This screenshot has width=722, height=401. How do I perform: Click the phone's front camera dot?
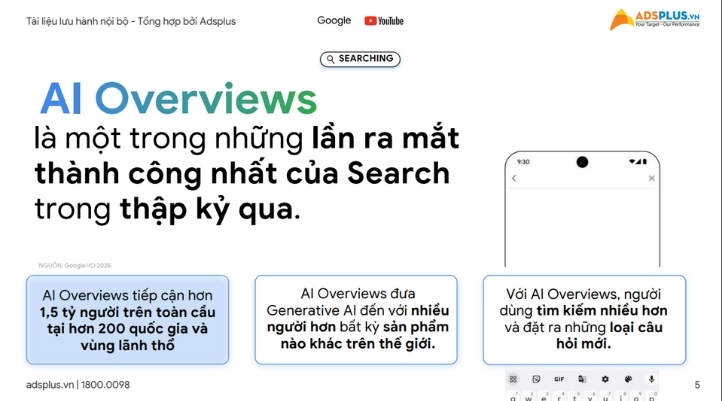click(x=582, y=162)
